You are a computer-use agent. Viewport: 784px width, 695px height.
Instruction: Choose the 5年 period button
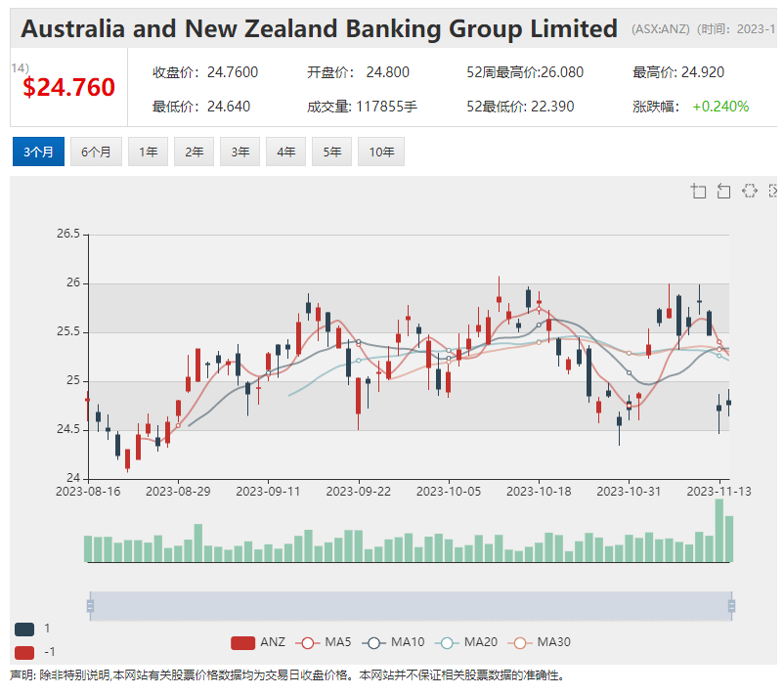click(x=332, y=152)
